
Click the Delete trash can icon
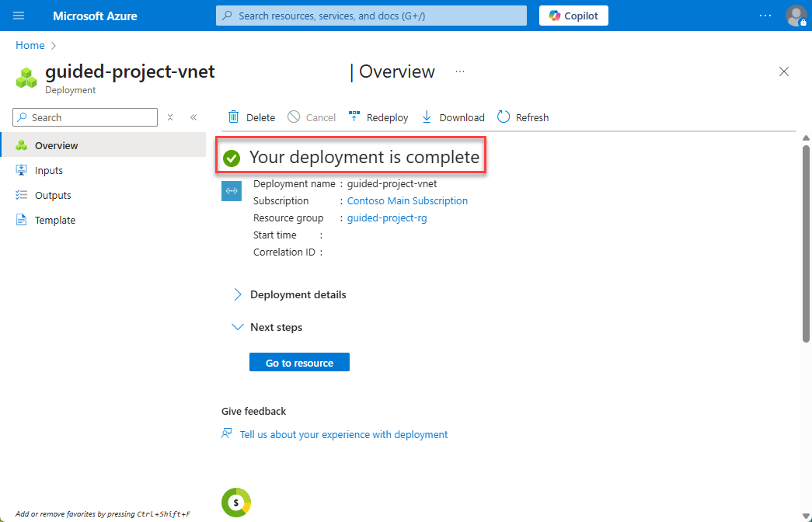click(x=234, y=117)
